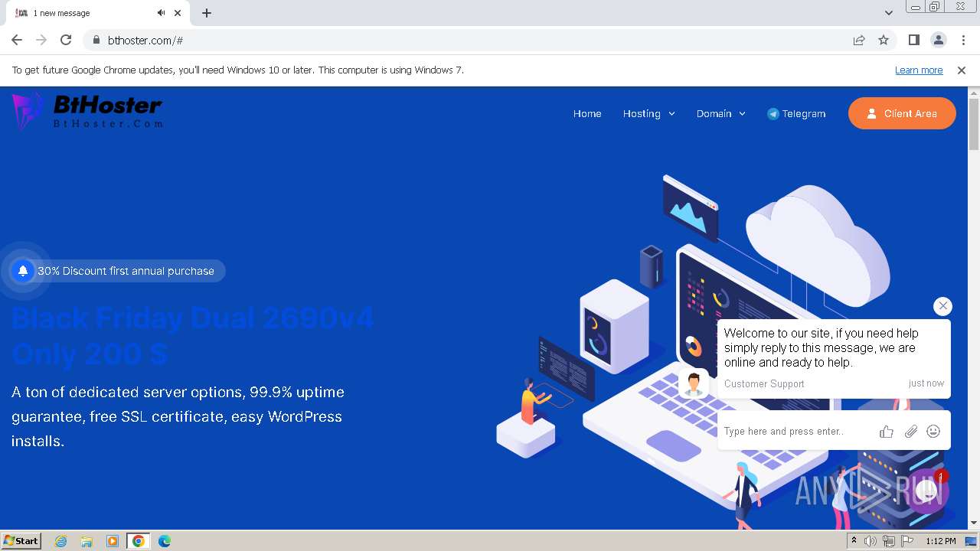Screen dimensions: 980x551
Task: Click the Customer Support agent avatar
Action: (694, 383)
